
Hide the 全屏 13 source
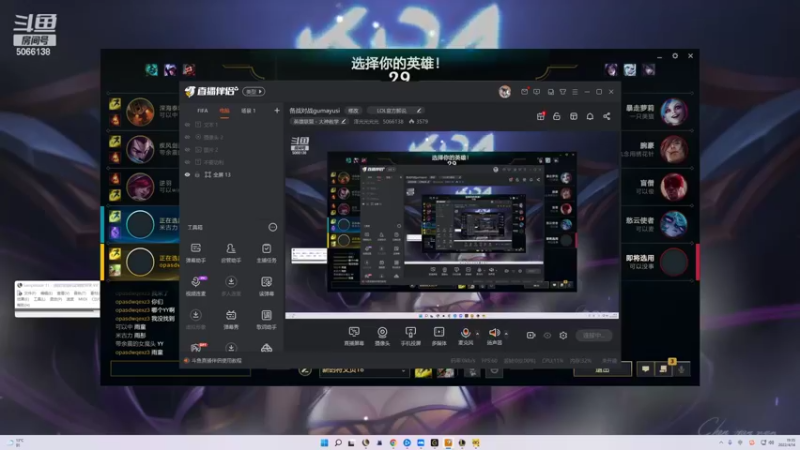pos(187,174)
